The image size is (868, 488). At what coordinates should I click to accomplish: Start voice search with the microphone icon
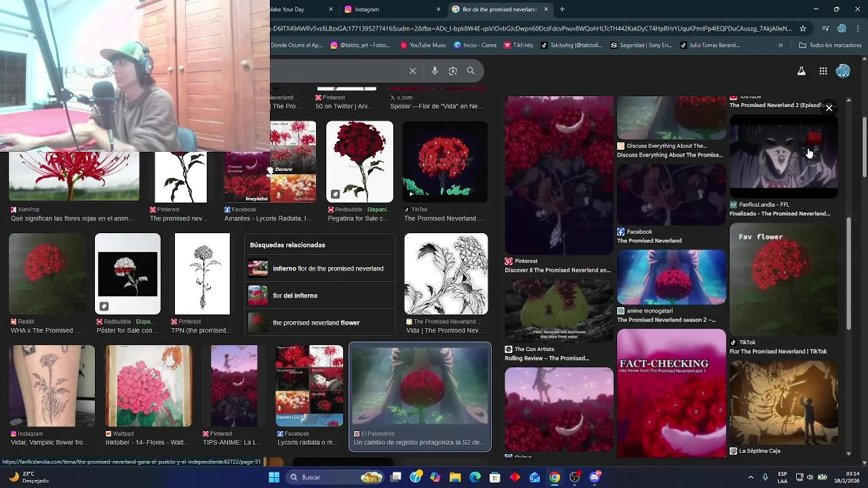(x=435, y=70)
